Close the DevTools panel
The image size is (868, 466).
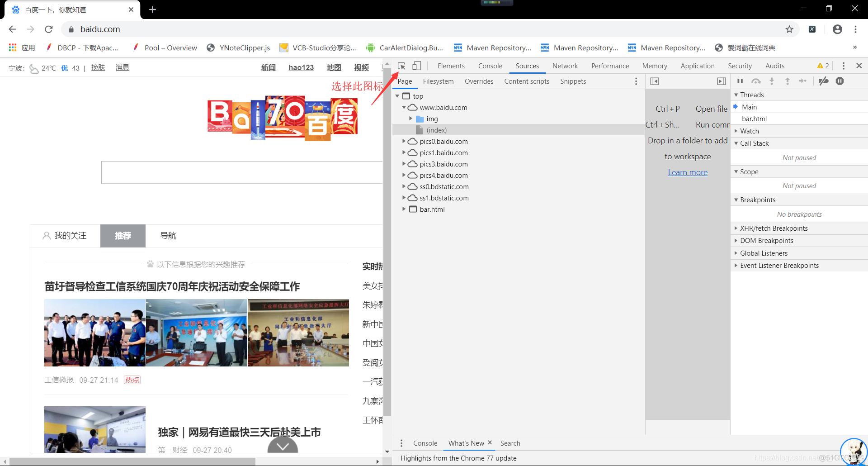coord(859,66)
